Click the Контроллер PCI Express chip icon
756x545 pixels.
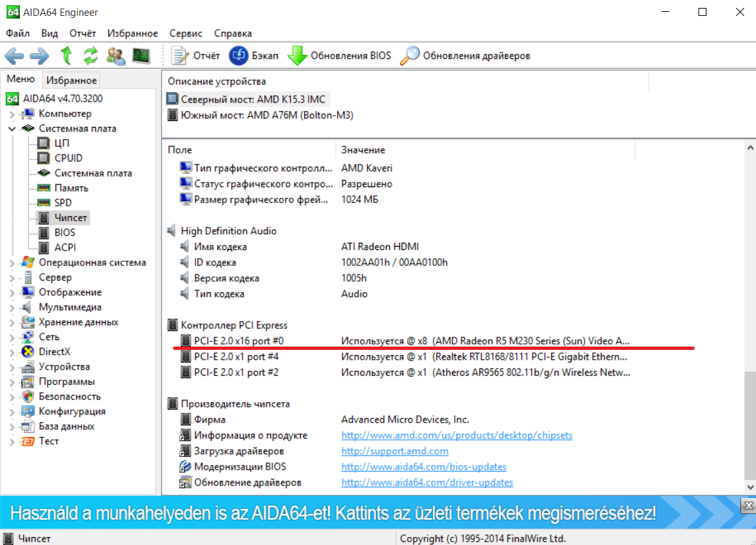[172, 325]
